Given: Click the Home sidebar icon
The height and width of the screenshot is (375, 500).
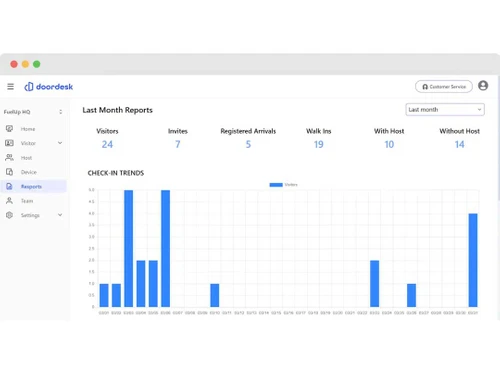Looking at the screenshot, I should pos(9,129).
